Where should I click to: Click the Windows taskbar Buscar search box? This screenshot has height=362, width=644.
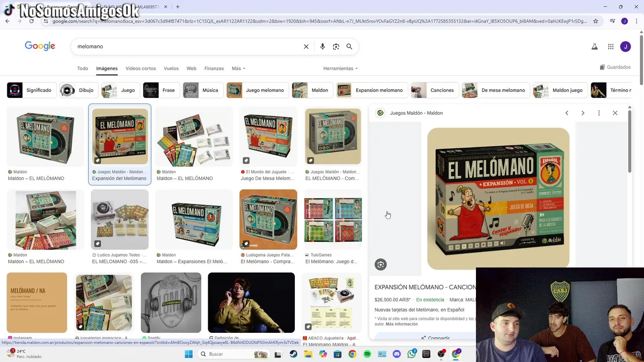232,354
